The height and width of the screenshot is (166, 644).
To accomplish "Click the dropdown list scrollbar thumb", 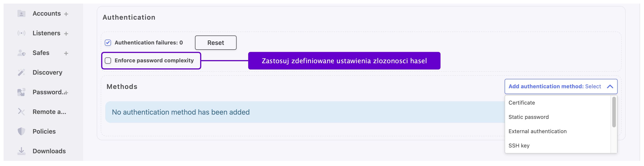I will [x=614, y=112].
